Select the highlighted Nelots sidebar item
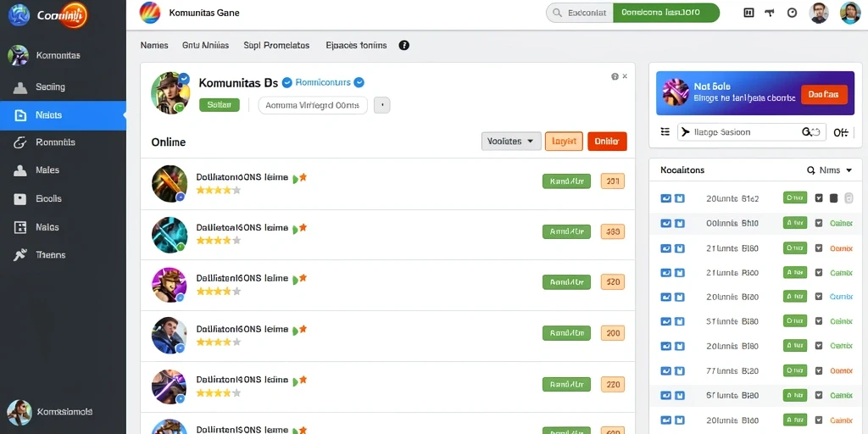Image resolution: width=868 pixels, height=434 pixels. [x=63, y=115]
